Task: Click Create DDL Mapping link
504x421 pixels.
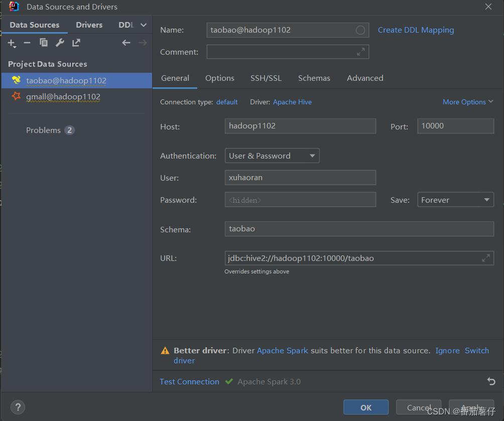Action: (416, 30)
